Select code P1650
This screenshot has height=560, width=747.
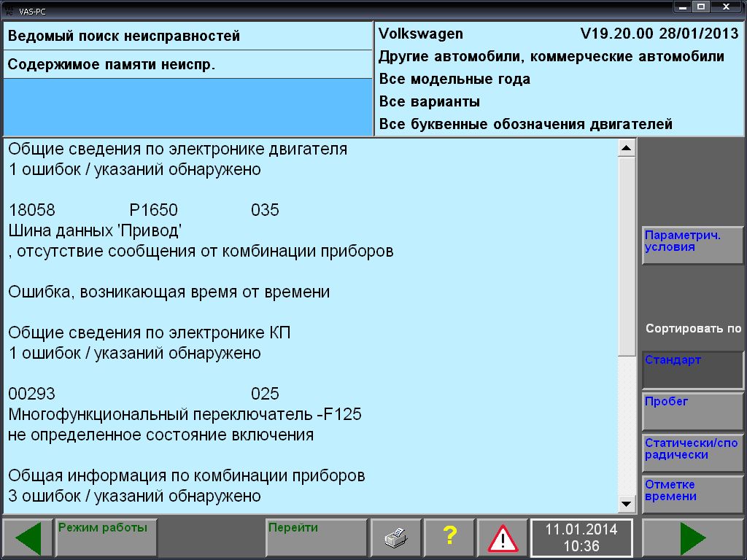click(x=153, y=210)
